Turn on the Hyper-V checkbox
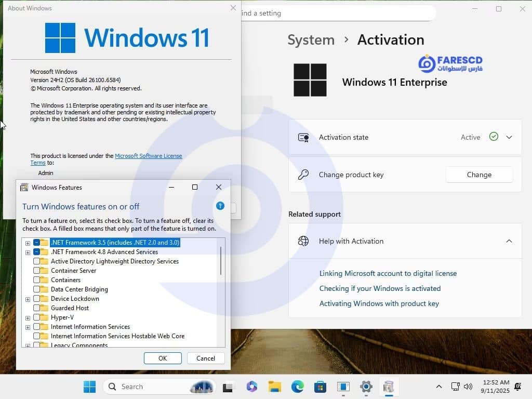The width and height of the screenshot is (532, 399). tap(37, 317)
